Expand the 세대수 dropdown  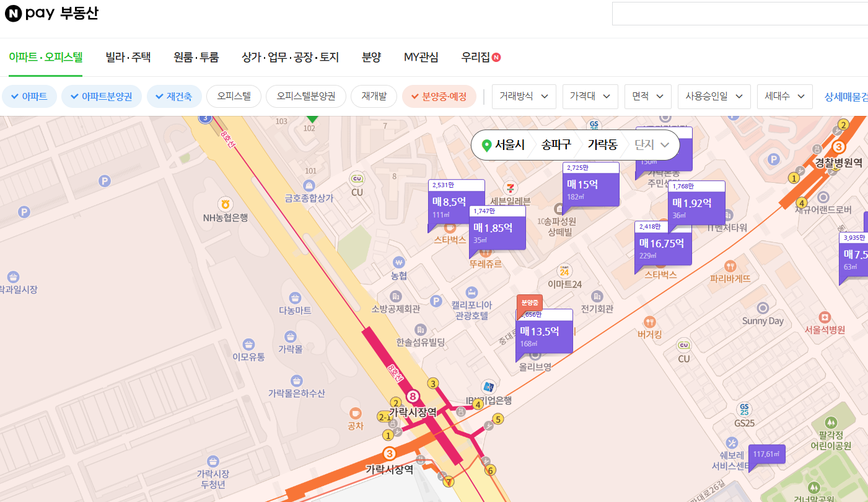click(x=785, y=97)
